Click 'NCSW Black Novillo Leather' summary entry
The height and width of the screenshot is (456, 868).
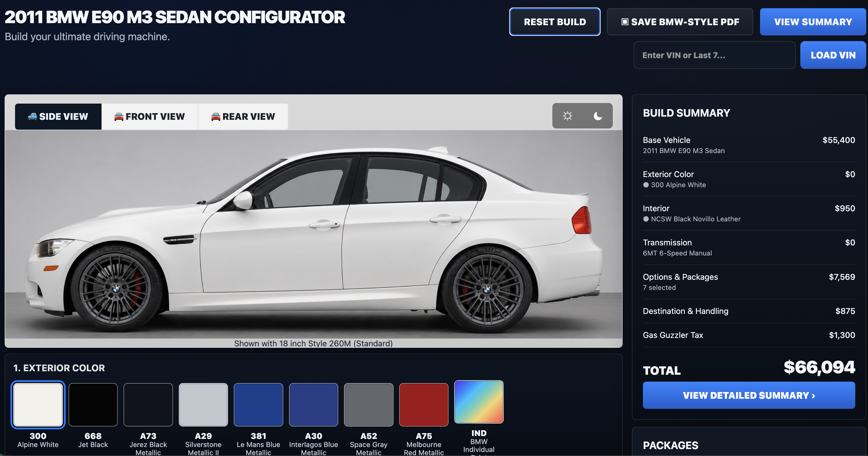pyautogui.click(x=692, y=219)
